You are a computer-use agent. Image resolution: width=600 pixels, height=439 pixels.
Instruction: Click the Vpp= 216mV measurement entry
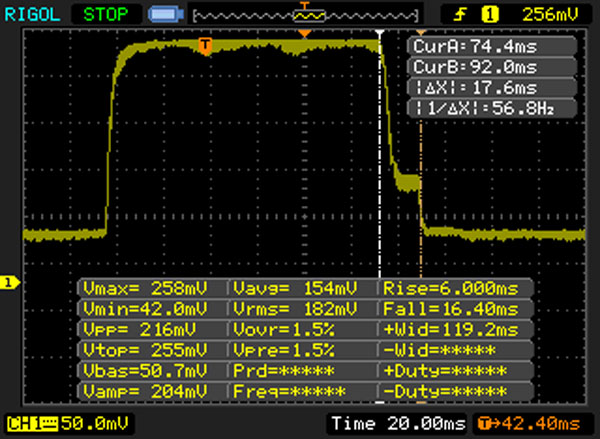click(152, 327)
